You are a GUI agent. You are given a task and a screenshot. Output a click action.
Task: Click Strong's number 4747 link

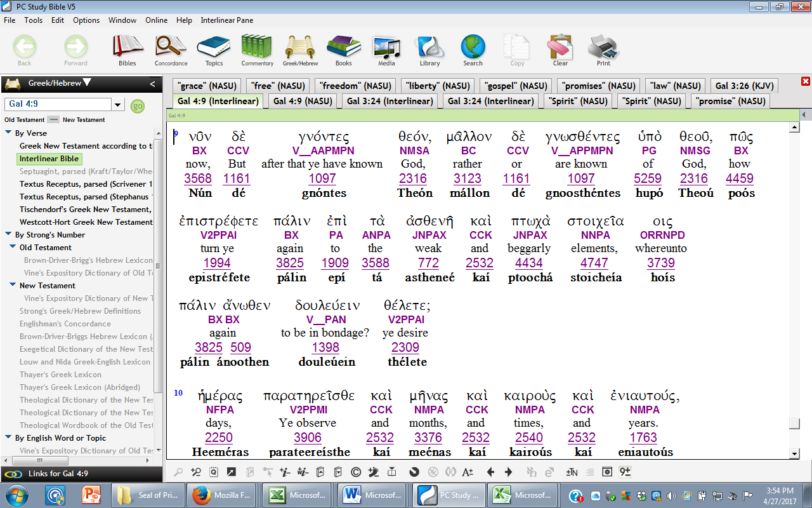click(x=594, y=263)
